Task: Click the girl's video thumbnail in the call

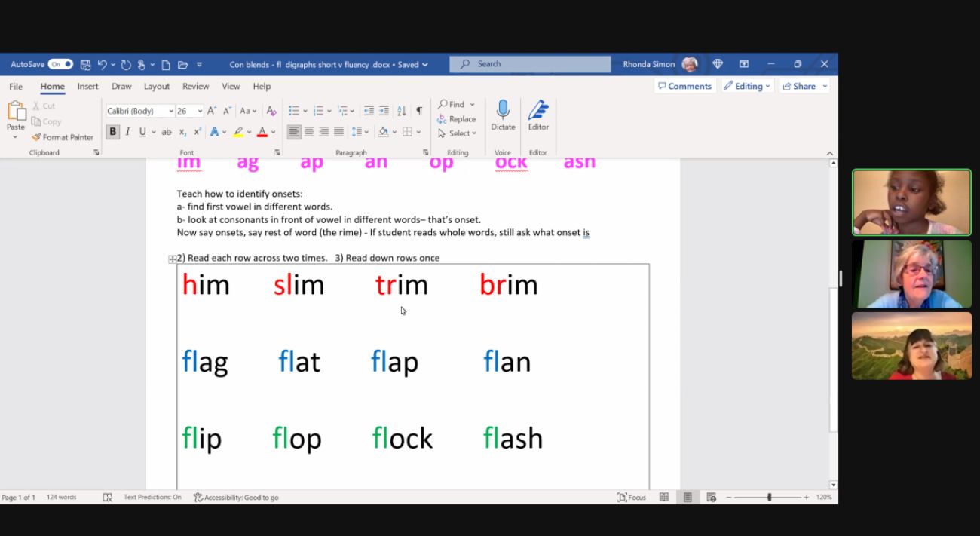Action: (x=911, y=202)
